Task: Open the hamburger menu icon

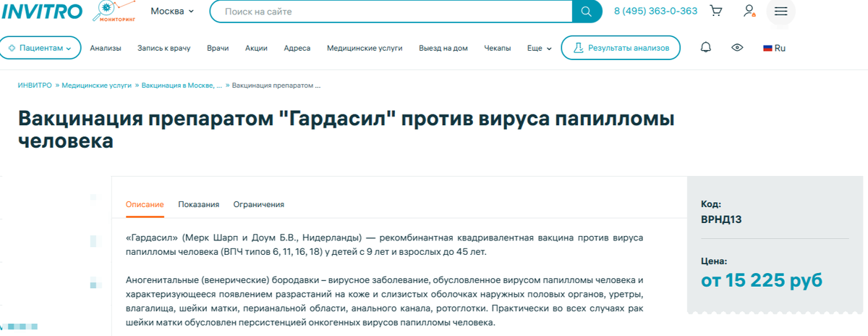Action: [x=780, y=11]
